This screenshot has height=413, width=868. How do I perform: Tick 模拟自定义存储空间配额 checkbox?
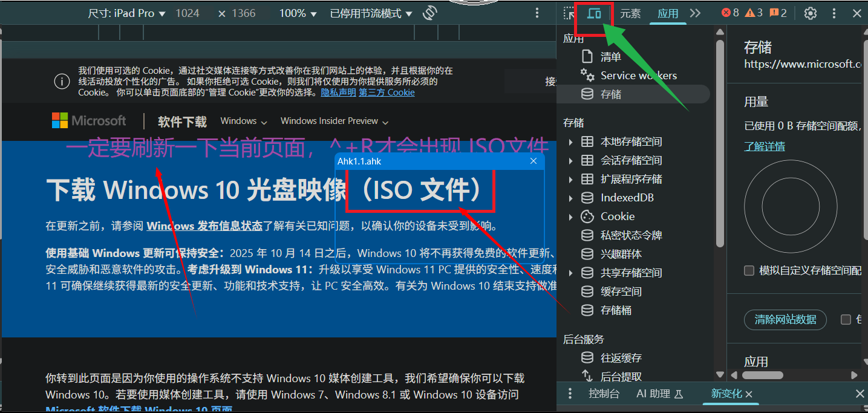click(x=749, y=270)
